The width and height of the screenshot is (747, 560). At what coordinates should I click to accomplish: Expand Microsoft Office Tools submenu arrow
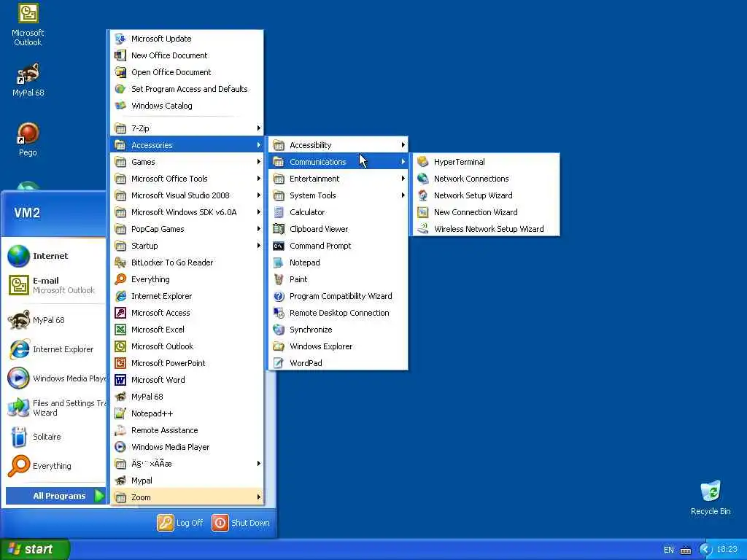point(259,179)
